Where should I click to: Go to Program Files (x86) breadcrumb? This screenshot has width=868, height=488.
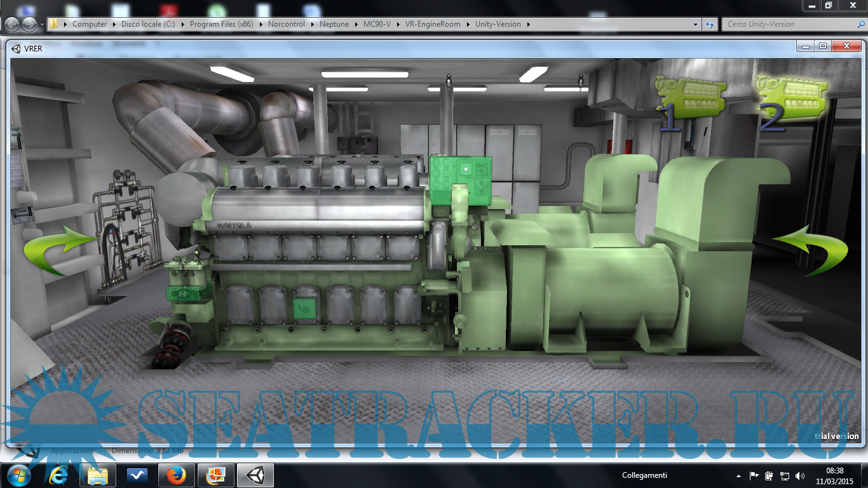(221, 24)
